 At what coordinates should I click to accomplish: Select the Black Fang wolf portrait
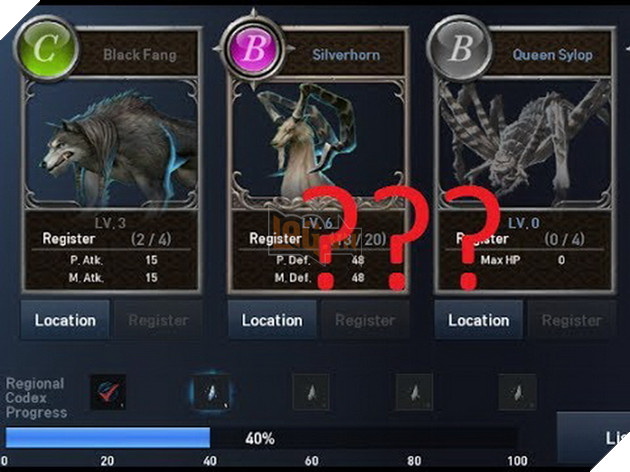pos(111,143)
